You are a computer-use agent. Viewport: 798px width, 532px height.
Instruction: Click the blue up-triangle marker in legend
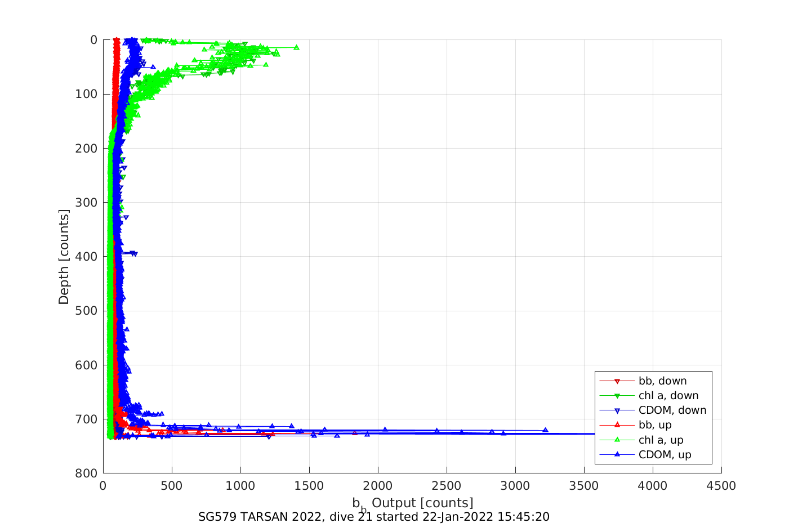[617, 454]
